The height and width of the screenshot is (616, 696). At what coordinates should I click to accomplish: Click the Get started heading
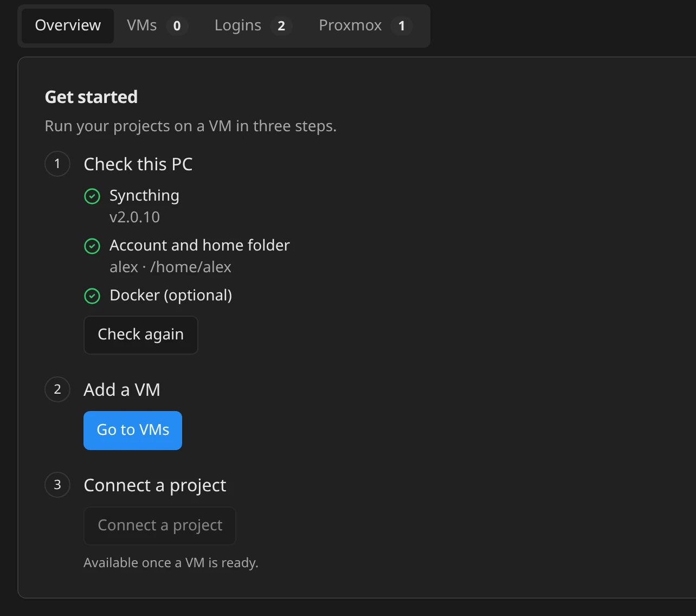point(91,97)
